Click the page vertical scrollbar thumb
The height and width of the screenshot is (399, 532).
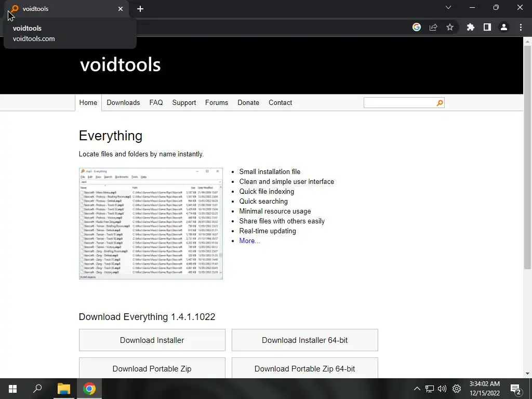point(527,157)
